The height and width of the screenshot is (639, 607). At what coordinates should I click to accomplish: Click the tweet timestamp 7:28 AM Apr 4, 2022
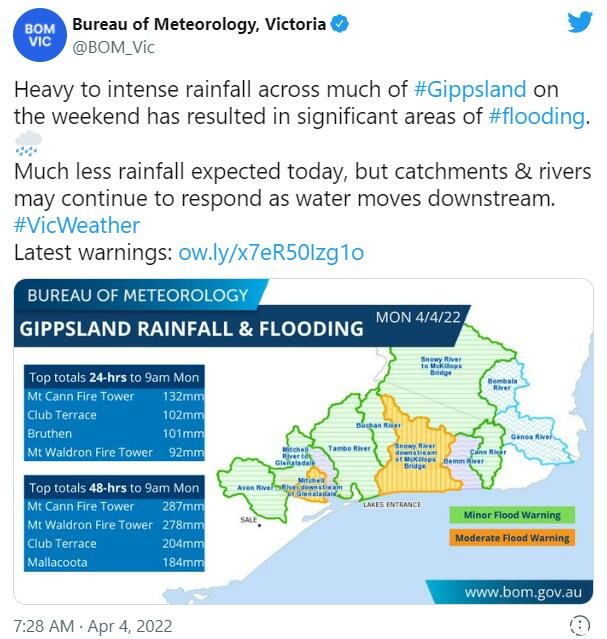[x=93, y=626]
